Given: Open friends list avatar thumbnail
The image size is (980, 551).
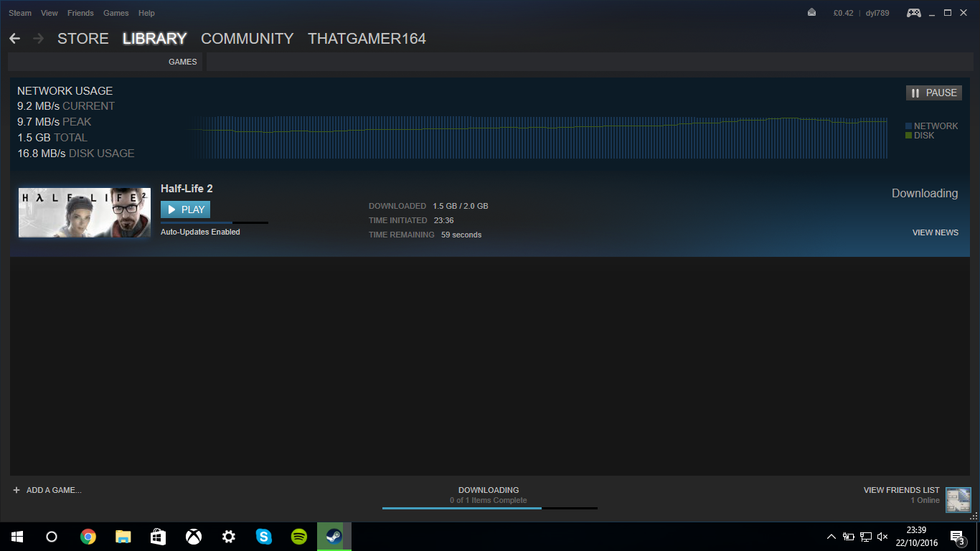Looking at the screenshot, I should pyautogui.click(x=958, y=500).
